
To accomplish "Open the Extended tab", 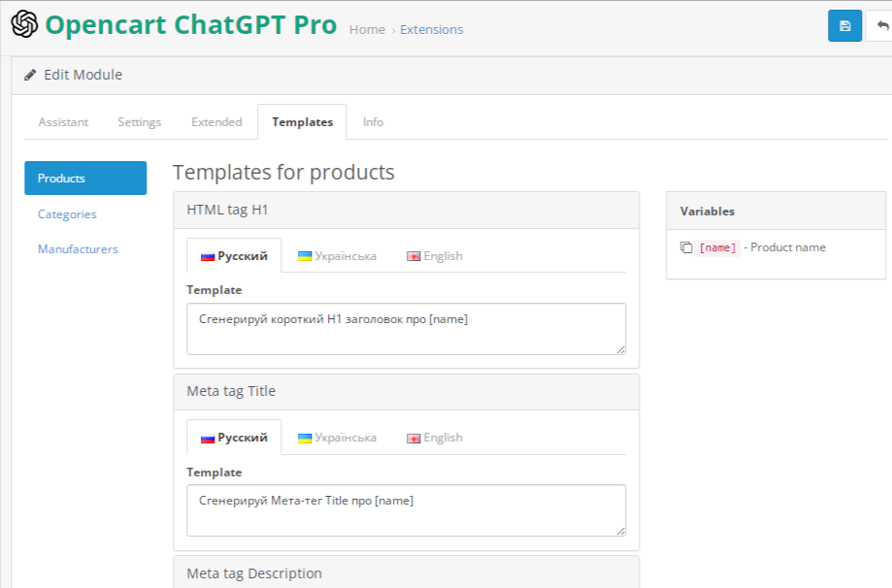I will [x=216, y=121].
